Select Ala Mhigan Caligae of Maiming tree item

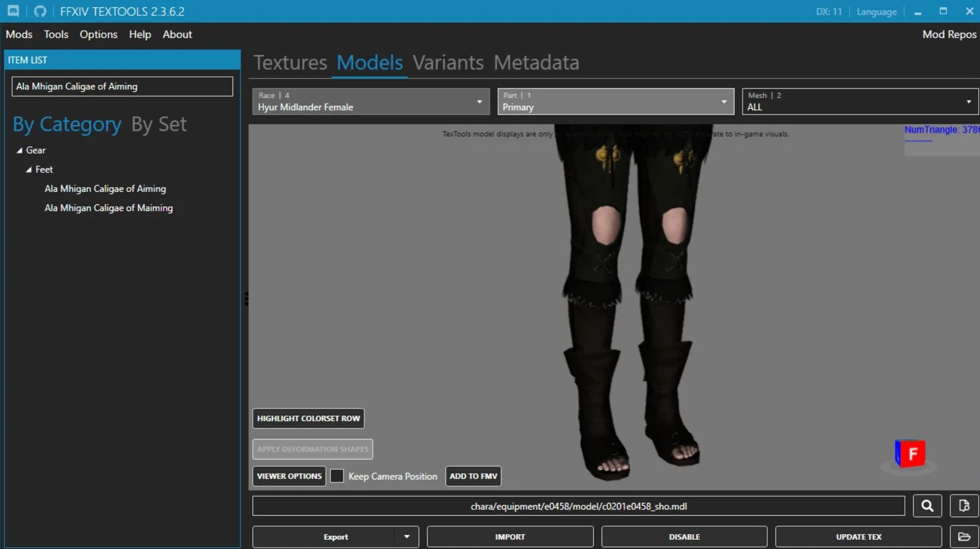108,208
